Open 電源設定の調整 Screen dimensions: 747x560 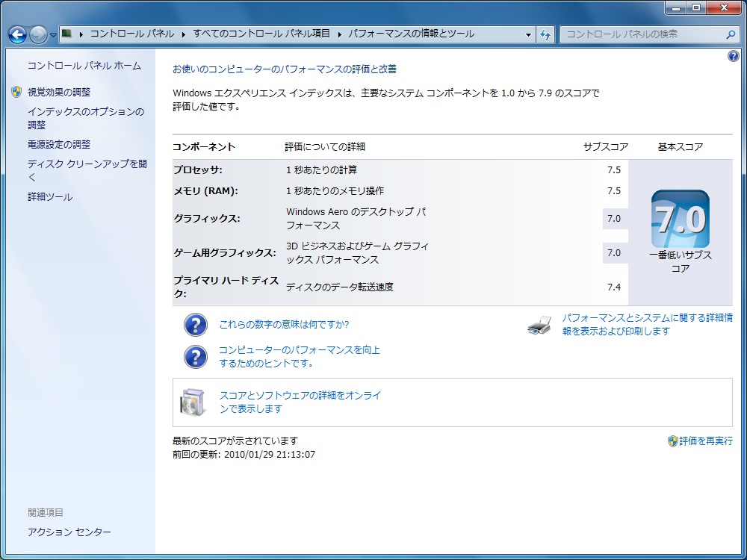(59, 144)
